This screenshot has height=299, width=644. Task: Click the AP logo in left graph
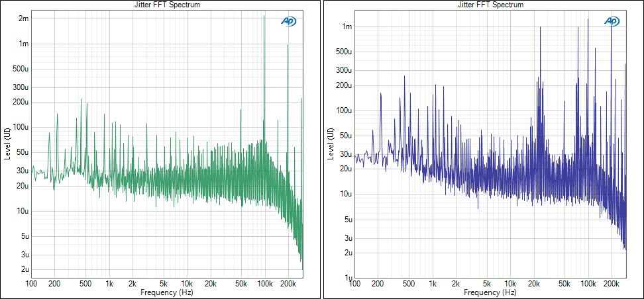click(289, 21)
